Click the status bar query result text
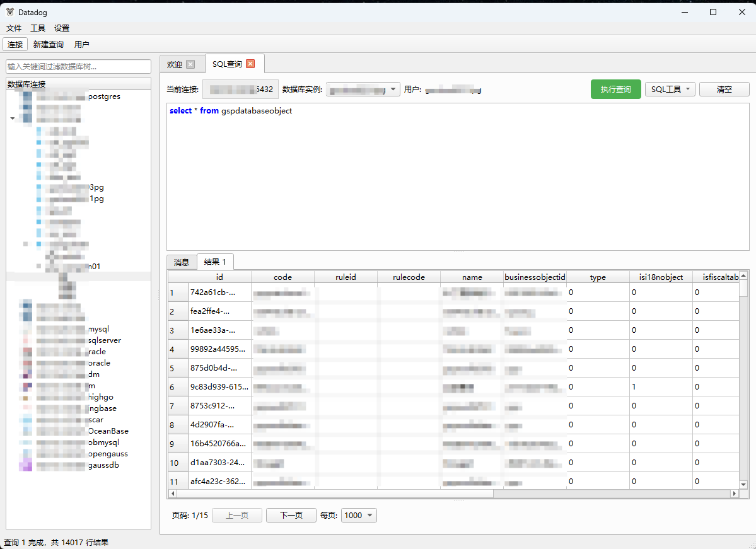Screen dimensions: 756x549 click(x=56, y=543)
